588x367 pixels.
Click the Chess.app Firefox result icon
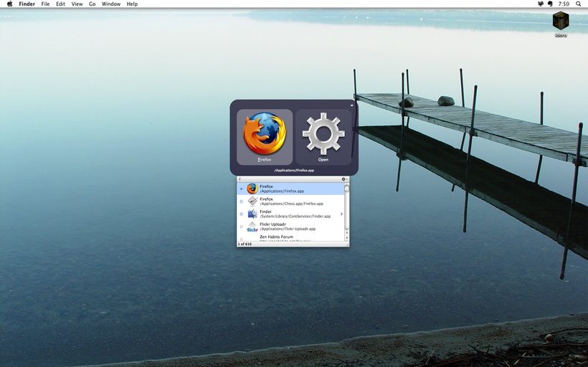pos(252,201)
